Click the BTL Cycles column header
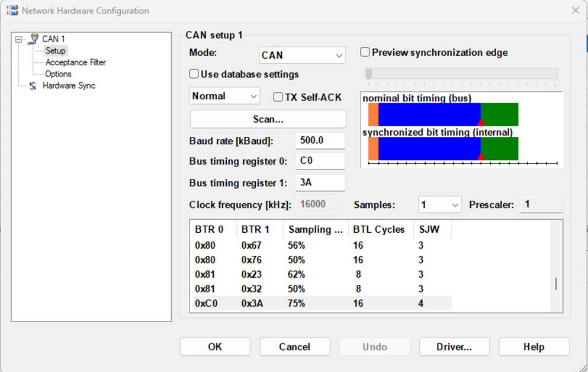Image resolution: width=588 pixels, height=372 pixels. [x=381, y=229]
